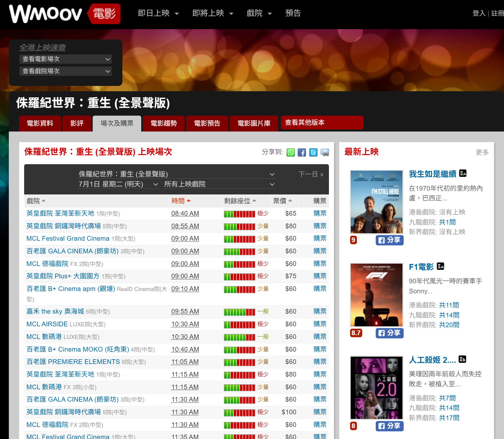Viewport: 504px width, 439px height.
Task: Open 我生如是繼續 poster thumbnail
Action: pos(377,202)
